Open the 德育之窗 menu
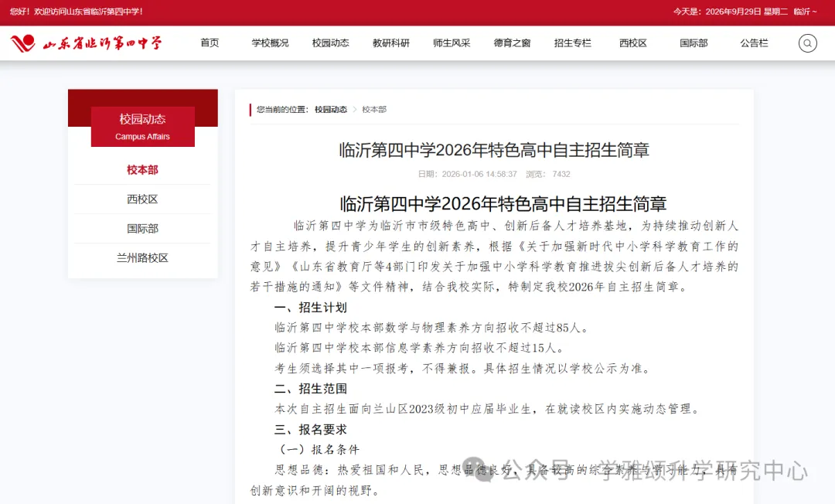Viewport: 835px width, 504px height. coord(512,43)
